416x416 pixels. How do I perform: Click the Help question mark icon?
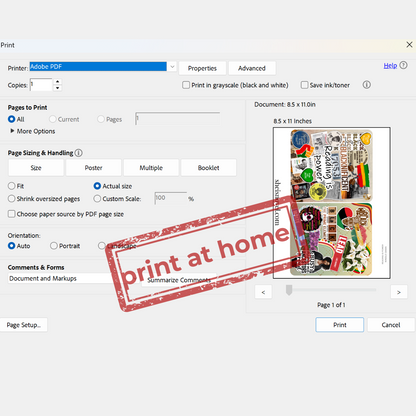tap(403, 65)
